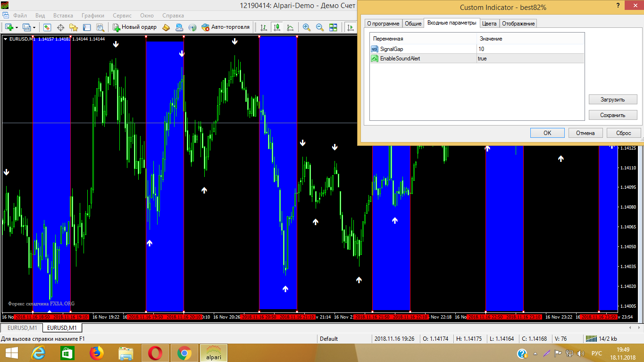Click the Сброс button
Screen dimensions: 644x362
(624, 133)
